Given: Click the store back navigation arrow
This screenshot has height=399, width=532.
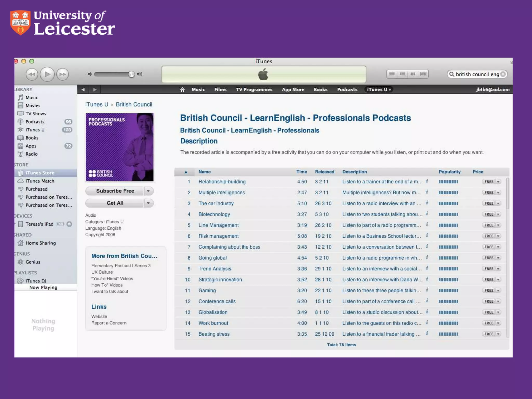Looking at the screenshot, I should (x=83, y=90).
